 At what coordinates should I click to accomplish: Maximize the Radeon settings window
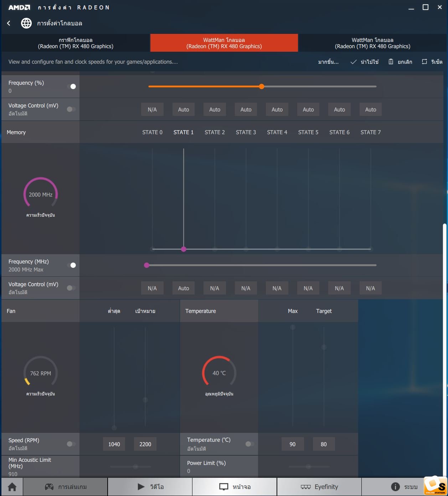(426, 7)
